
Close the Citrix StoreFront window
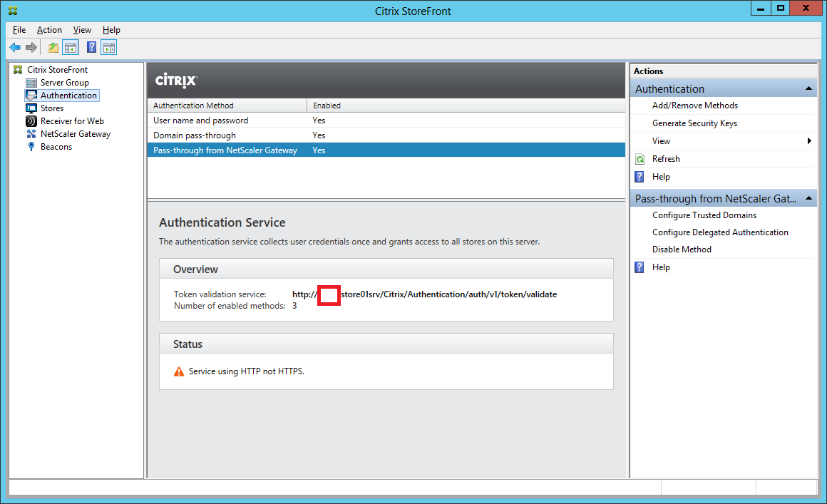point(806,9)
